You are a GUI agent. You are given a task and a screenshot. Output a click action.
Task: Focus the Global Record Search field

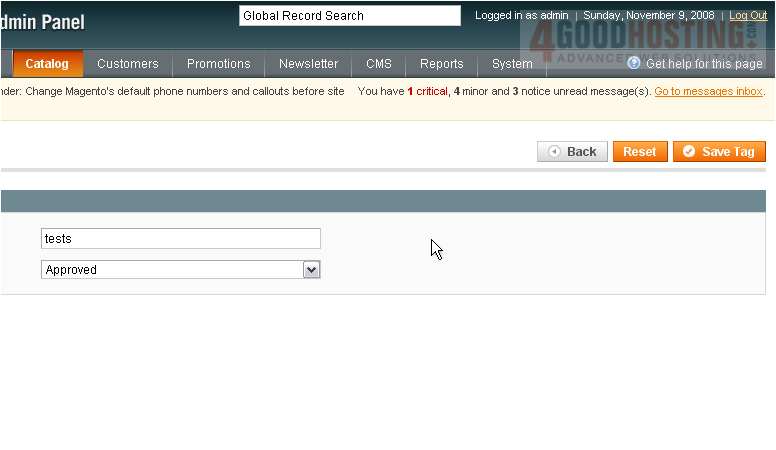[x=349, y=16]
